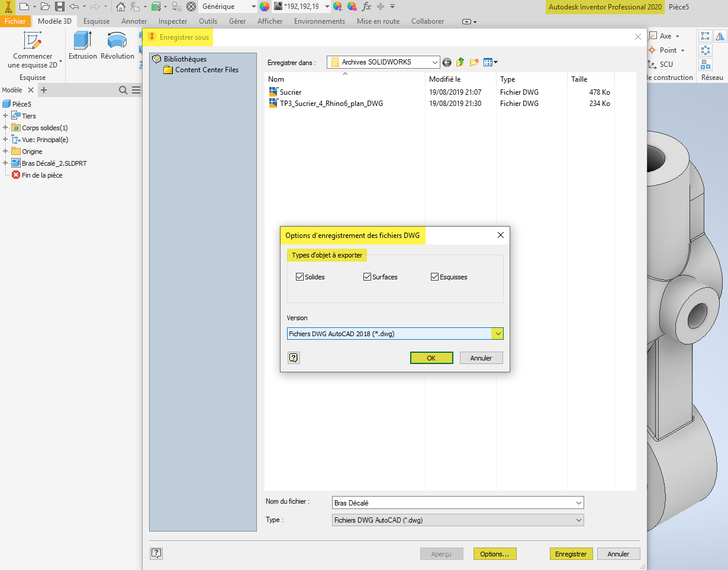728x570 pixels.
Task: Open the Fichier menu
Action: [15, 21]
